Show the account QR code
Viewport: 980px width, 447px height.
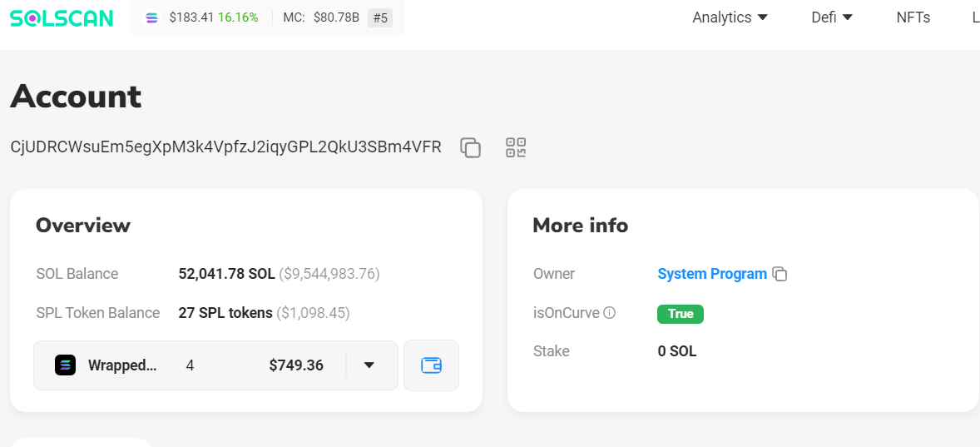[517, 148]
